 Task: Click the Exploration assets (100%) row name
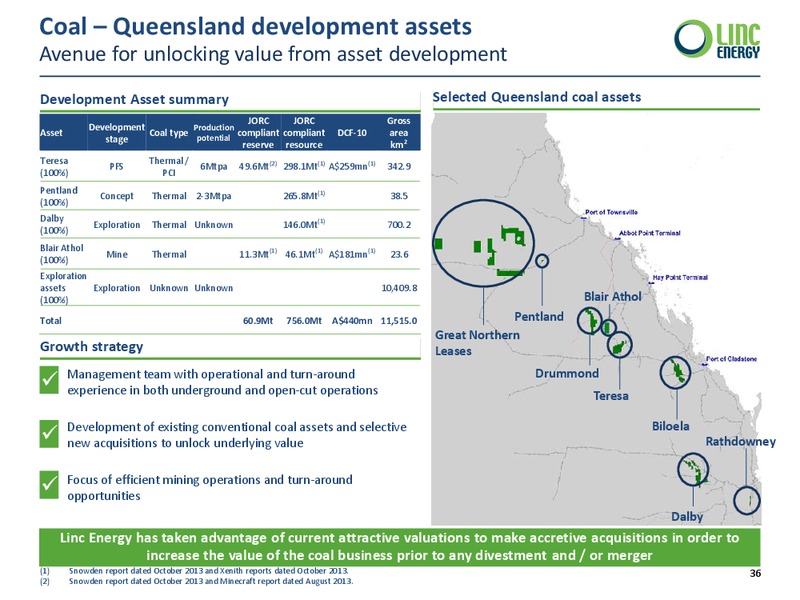[63, 288]
